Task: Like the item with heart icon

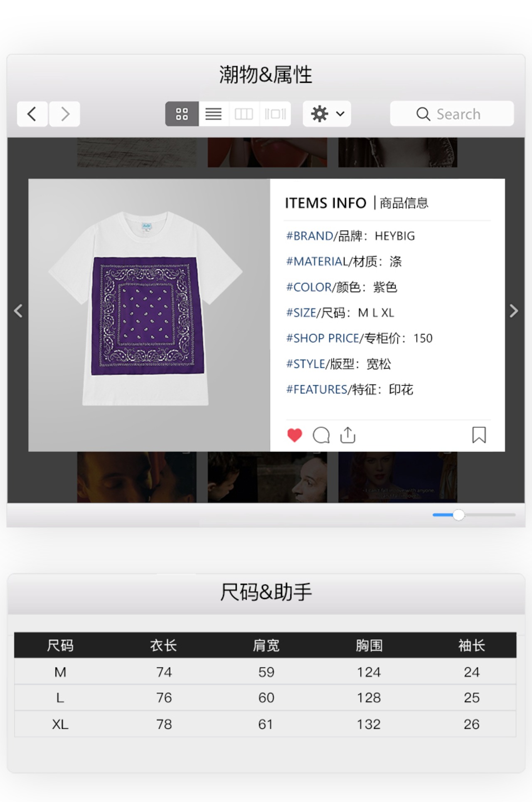Action: tap(295, 435)
